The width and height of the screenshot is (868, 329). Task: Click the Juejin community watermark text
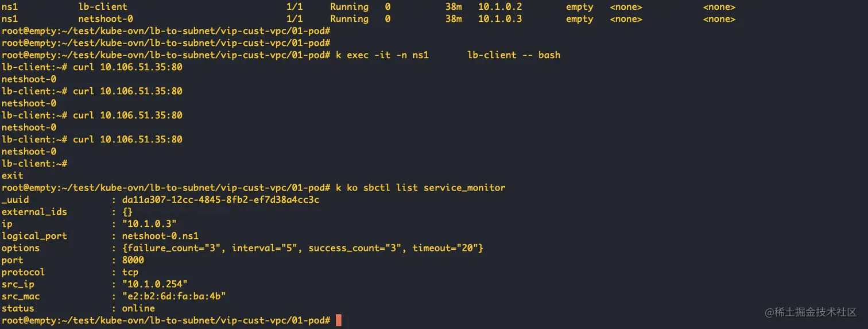click(811, 312)
